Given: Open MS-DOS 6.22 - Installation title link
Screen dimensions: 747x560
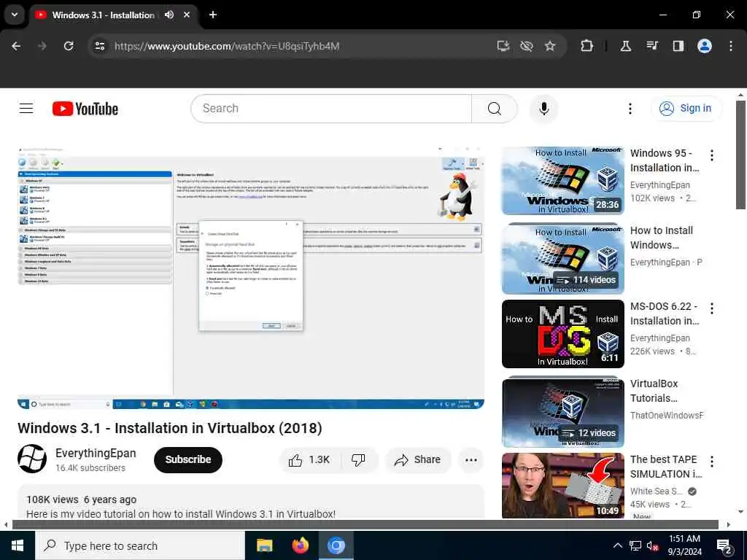Looking at the screenshot, I should tap(665, 314).
